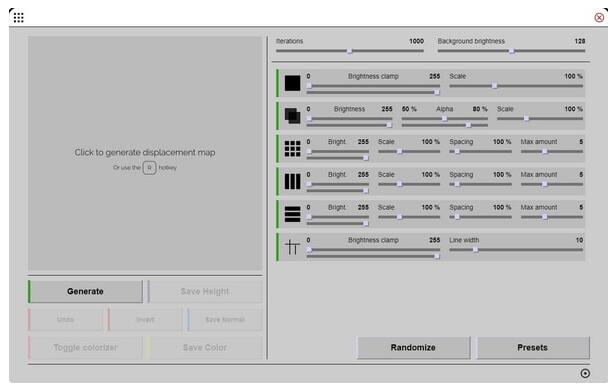Viewport: 608px width, 386px height.
Task: Click the Generate button
Action: click(85, 291)
